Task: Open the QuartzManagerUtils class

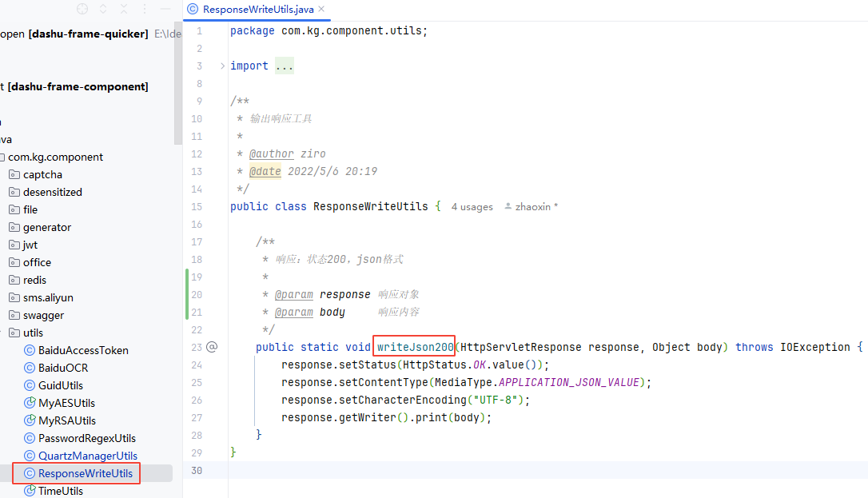Action: click(x=87, y=456)
